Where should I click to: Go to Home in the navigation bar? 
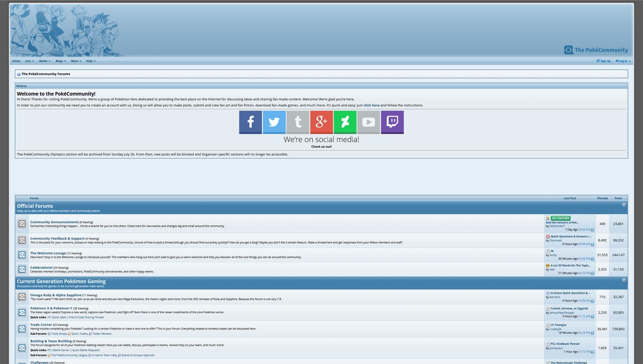16,61
